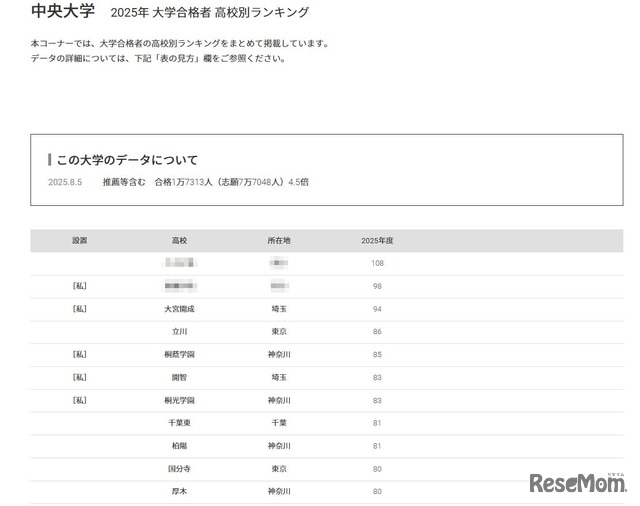Viewport: 640px width, 506px height.
Task: Click the value 83 for 開智
Action: tap(377, 377)
